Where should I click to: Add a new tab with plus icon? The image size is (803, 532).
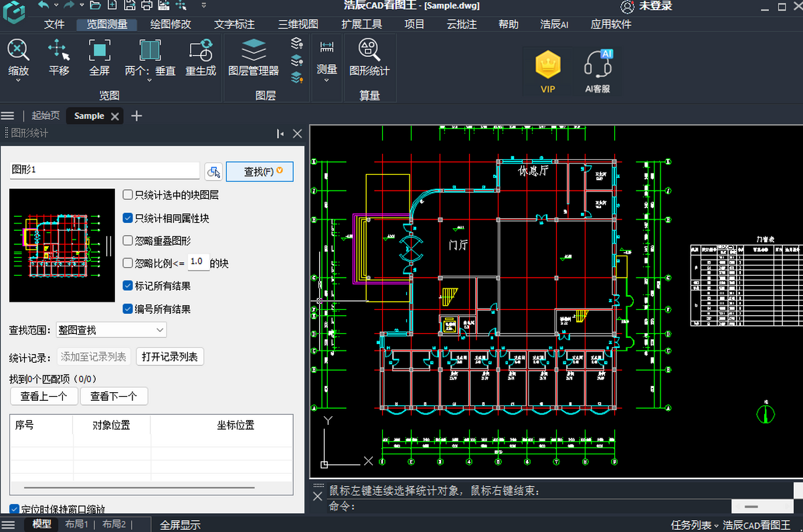pos(137,116)
